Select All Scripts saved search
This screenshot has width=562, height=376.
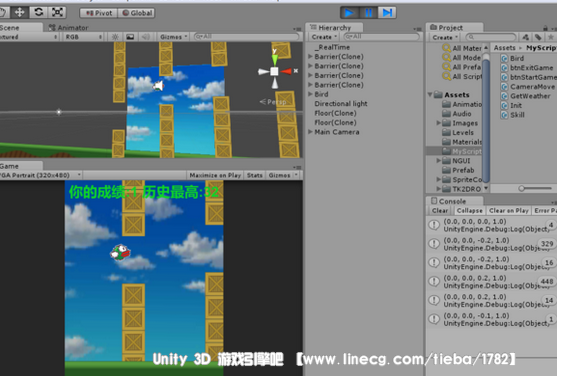(462, 76)
